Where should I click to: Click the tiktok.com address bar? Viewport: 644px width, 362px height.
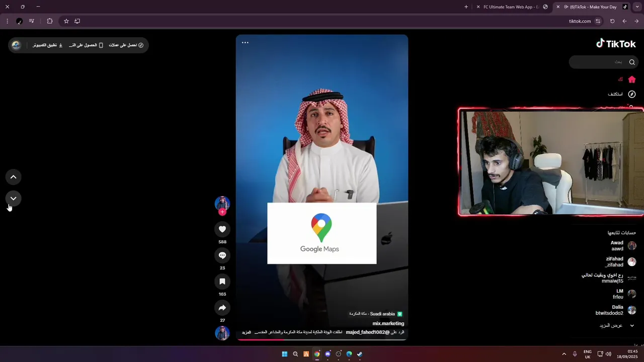pos(580,21)
